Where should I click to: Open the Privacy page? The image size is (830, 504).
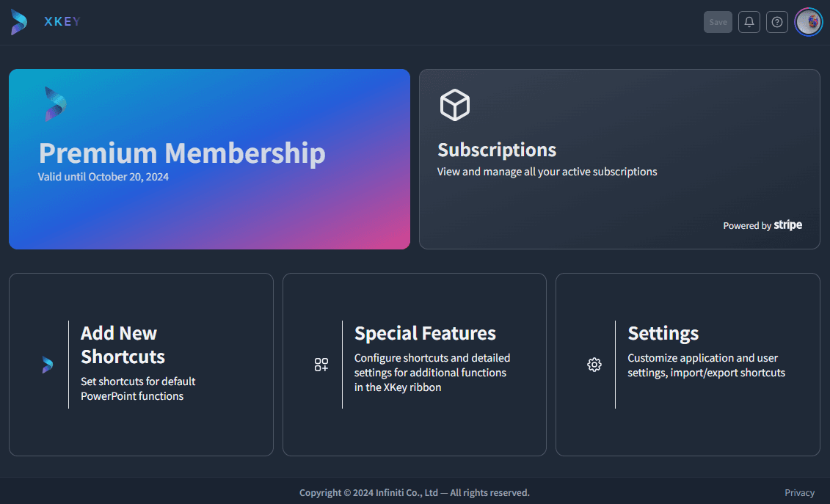coord(799,492)
